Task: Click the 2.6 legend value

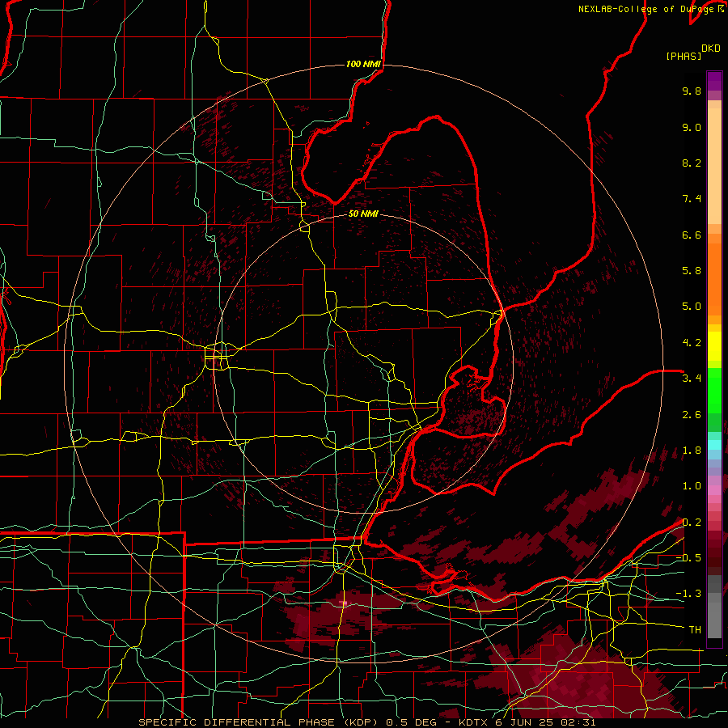Action: tap(692, 415)
